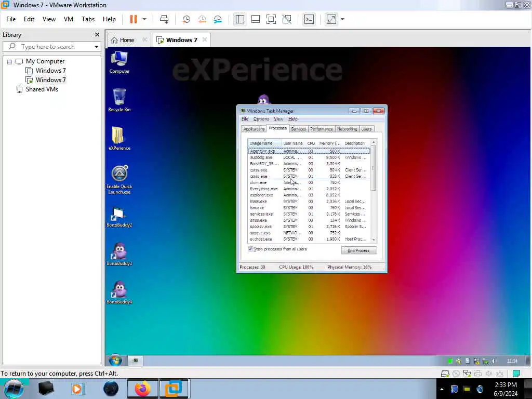Select the BonziBuddy4 shortcut icon
The width and height of the screenshot is (532, 399).
point(119,292)
